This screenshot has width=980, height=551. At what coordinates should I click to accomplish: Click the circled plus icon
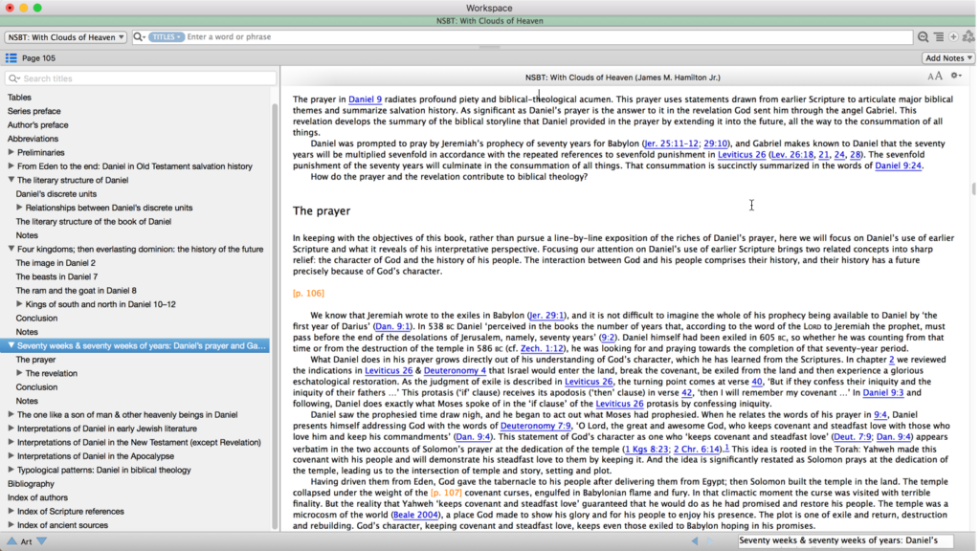[x=953, y=37]
